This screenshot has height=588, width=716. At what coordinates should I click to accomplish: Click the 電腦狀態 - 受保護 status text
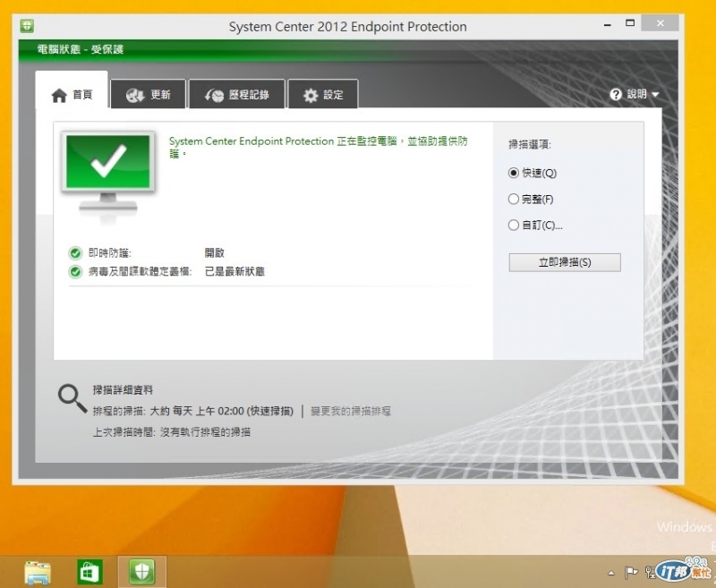coord(81,49)
